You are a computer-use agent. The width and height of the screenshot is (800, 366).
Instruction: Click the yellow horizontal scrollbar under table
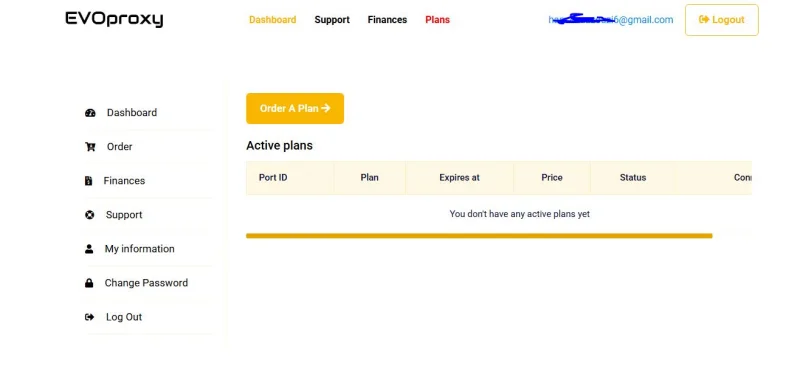[x=479, y=236]
